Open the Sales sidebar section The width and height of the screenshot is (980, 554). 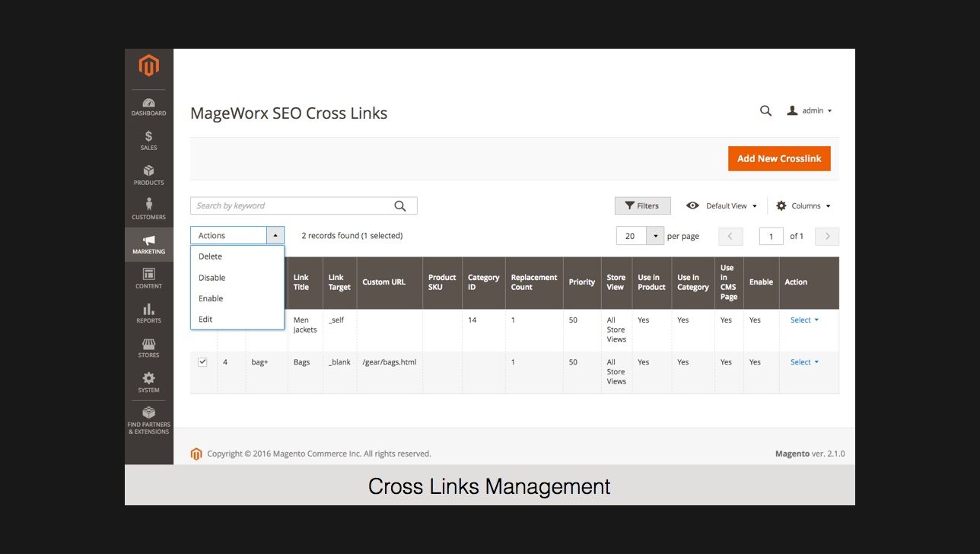149,141
